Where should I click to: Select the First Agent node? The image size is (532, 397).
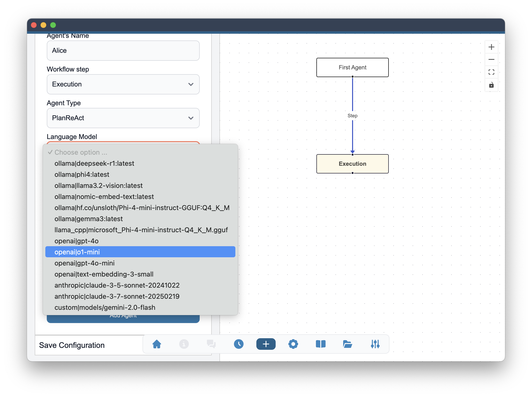[353, 67]
